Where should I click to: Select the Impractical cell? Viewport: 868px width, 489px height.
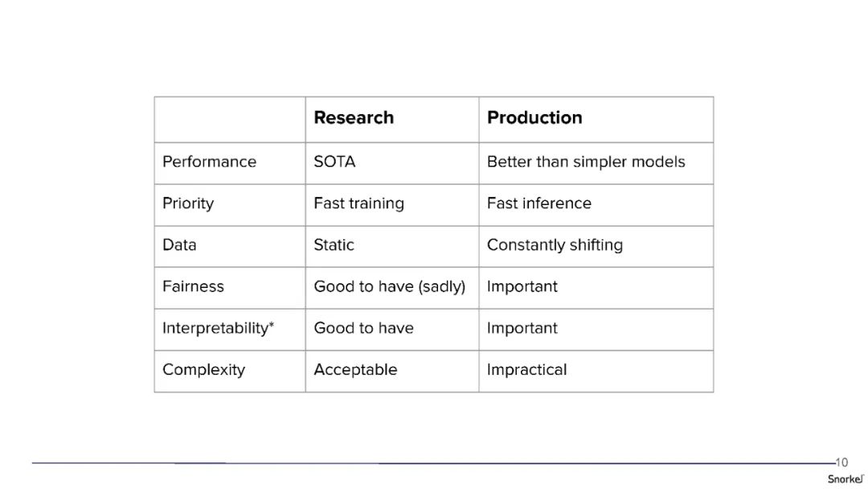pyautogui.click(x=526, y=370)
